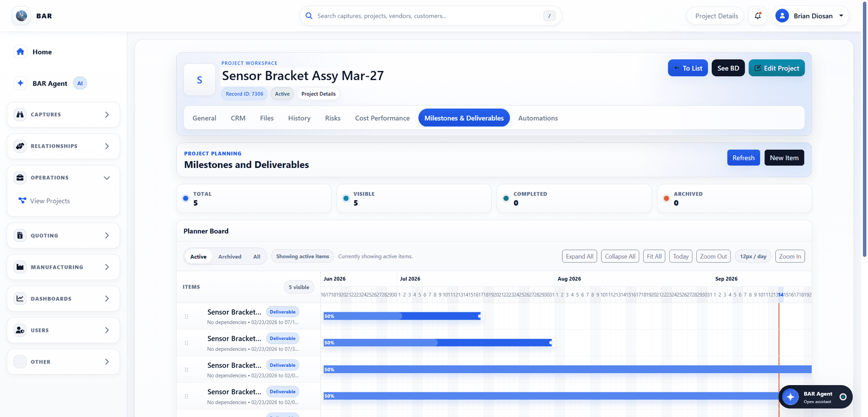Click the Edit Project button
This screenshot has height=417, width=868.
[x=776, y=68]
